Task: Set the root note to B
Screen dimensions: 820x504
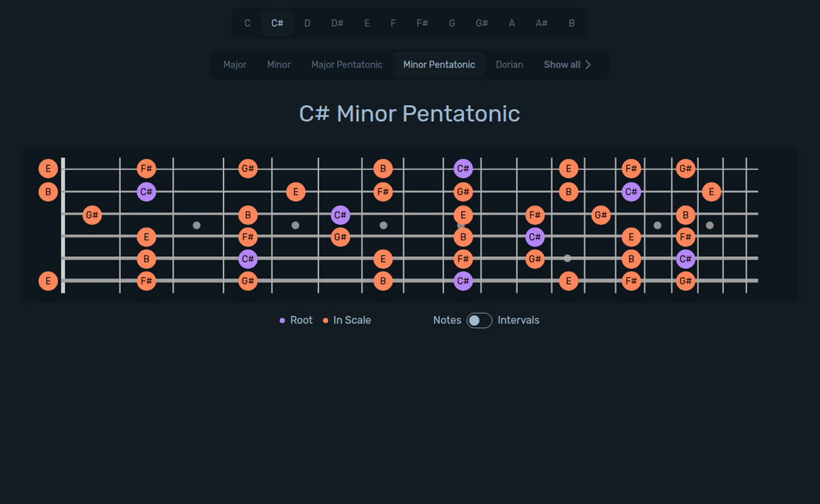Action: tap(571, 23)
